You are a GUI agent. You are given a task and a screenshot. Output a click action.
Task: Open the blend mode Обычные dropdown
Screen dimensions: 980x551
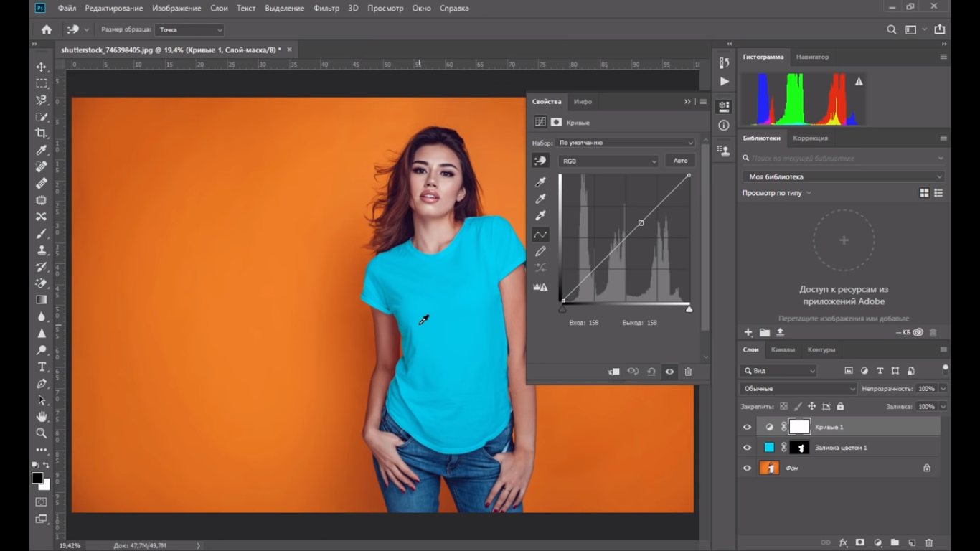click(x=798, y=389)
